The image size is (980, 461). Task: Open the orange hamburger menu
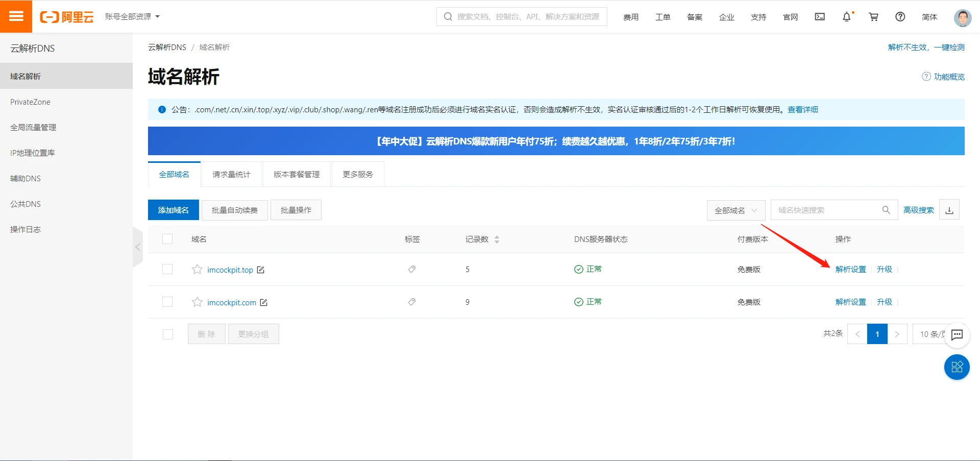[x=16, y=16]
